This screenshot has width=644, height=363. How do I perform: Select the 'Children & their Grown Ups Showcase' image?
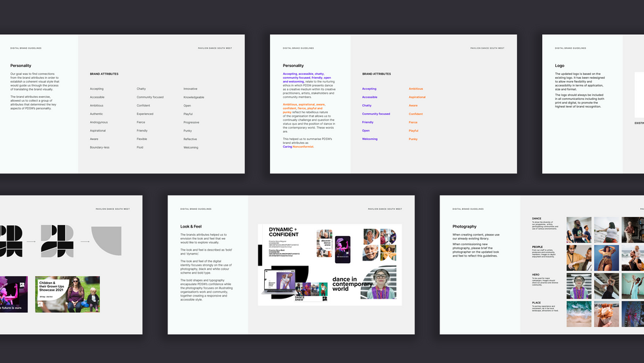[67, 295]
